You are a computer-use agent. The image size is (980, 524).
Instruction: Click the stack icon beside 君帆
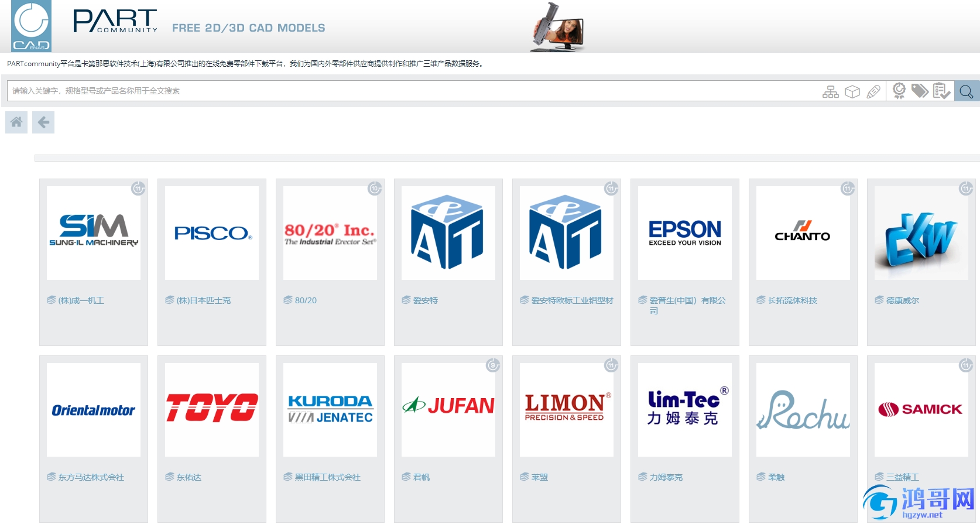(406, 477)
